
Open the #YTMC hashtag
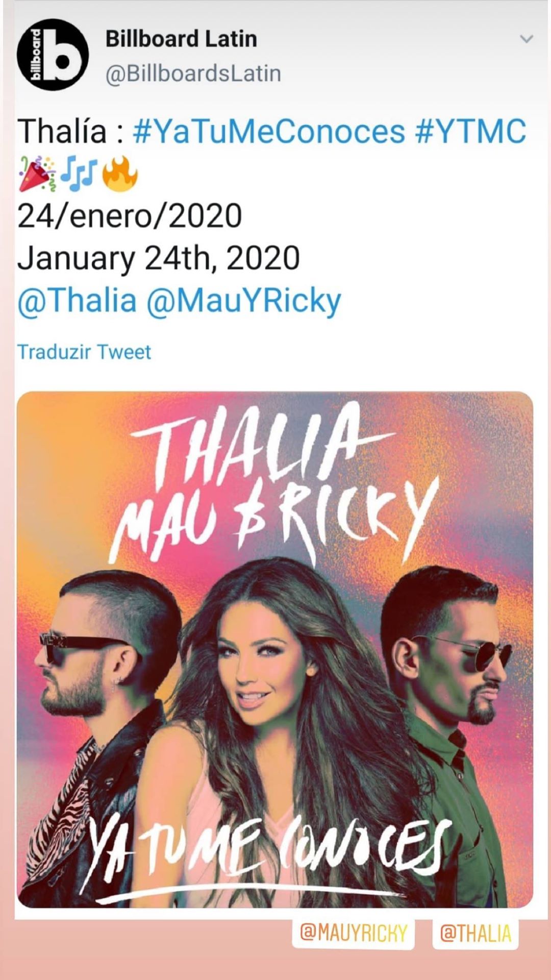[x=470, y=131]
